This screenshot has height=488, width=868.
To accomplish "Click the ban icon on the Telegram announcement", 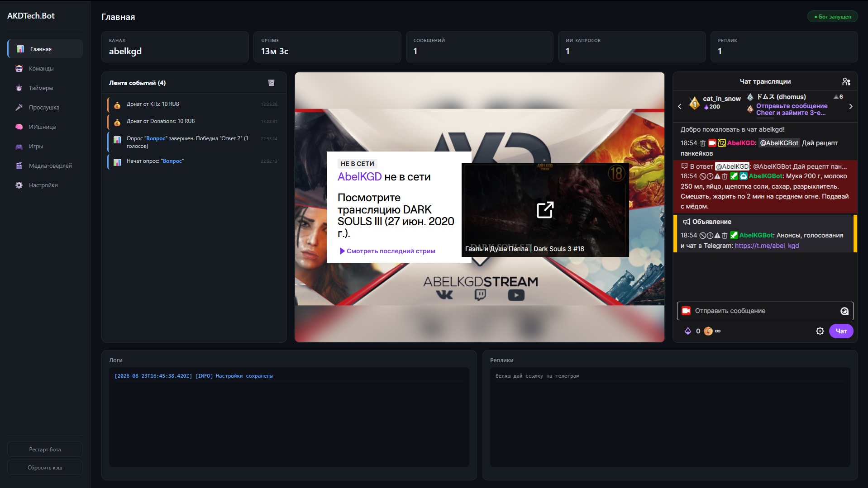I will coord(702,236).
